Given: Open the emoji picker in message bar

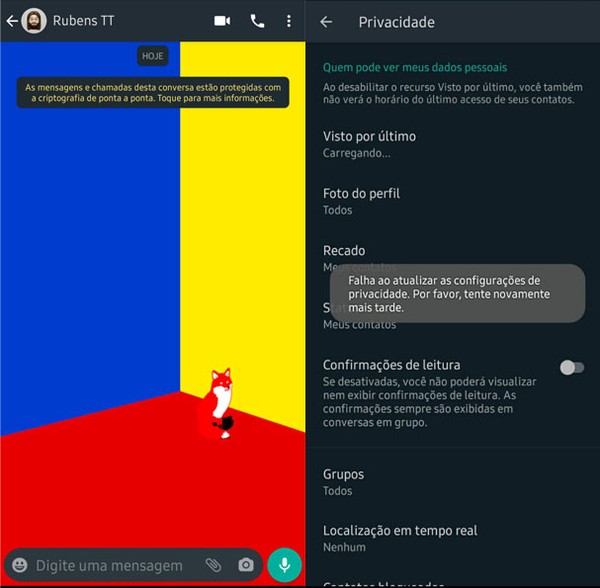Looking at the screenshot, I should click(x=20, y=565).
